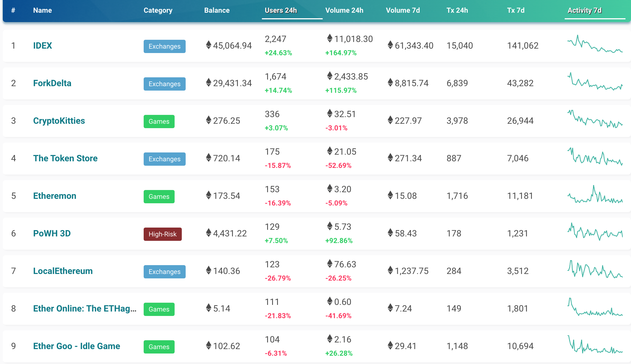Click Games tag in Etheremon row
This screenshot has width=631, height=364.
[x=159, y=197]
